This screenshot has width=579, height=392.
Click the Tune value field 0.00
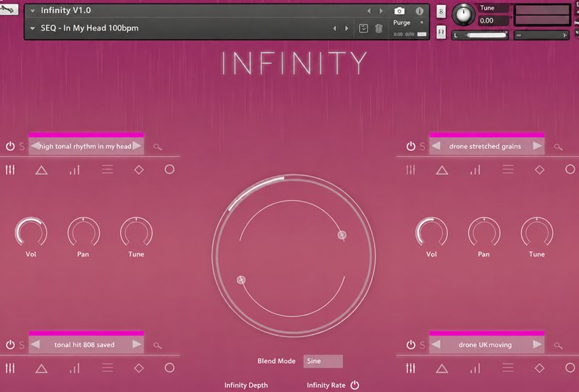click(x=493, y=21)
